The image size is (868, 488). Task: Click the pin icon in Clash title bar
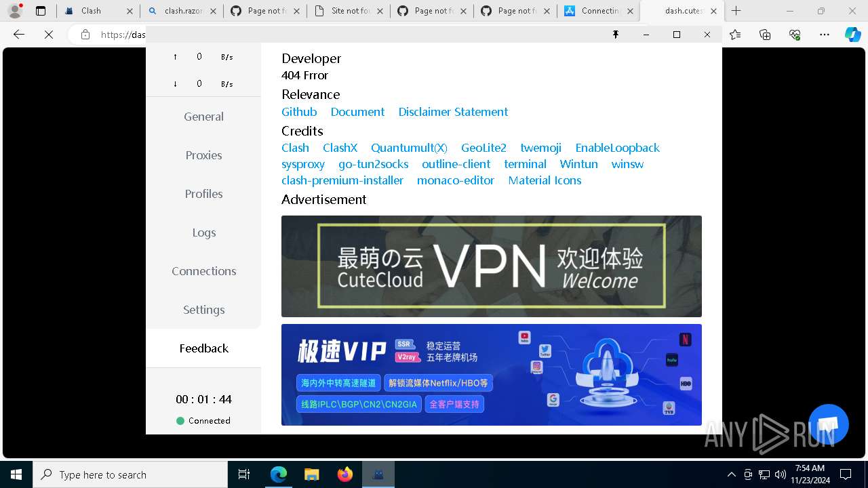(616, 35)
